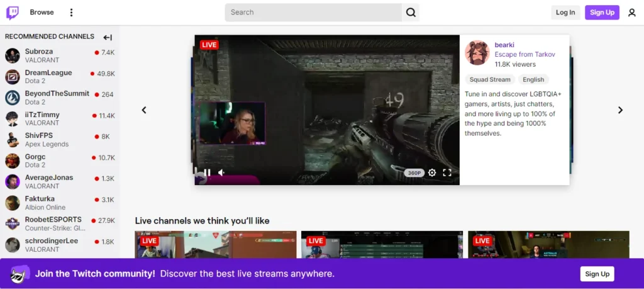Click the 27.9K viewer count

[106, 221]
